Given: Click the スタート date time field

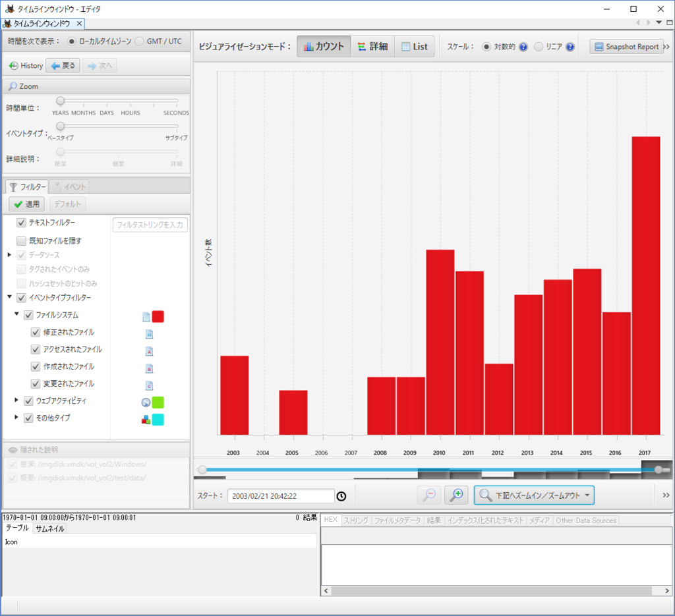Looking at the screenshot, I should (x=281, y=496).
